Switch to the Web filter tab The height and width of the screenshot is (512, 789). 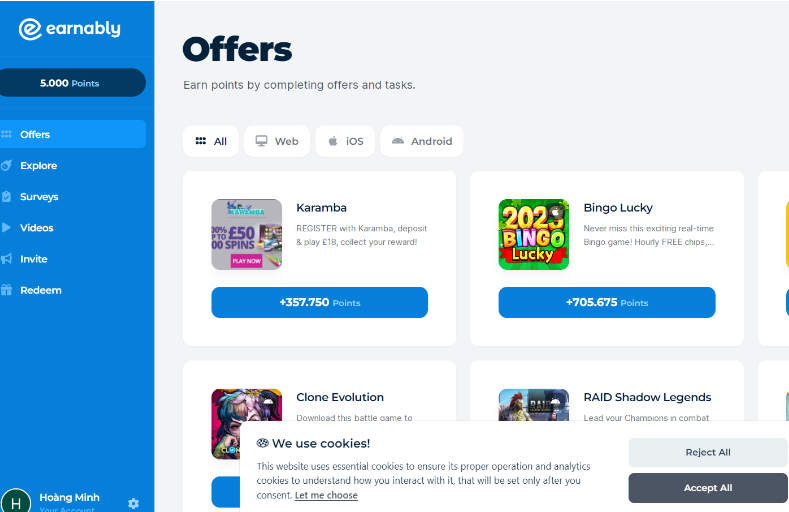click(277, 141)
